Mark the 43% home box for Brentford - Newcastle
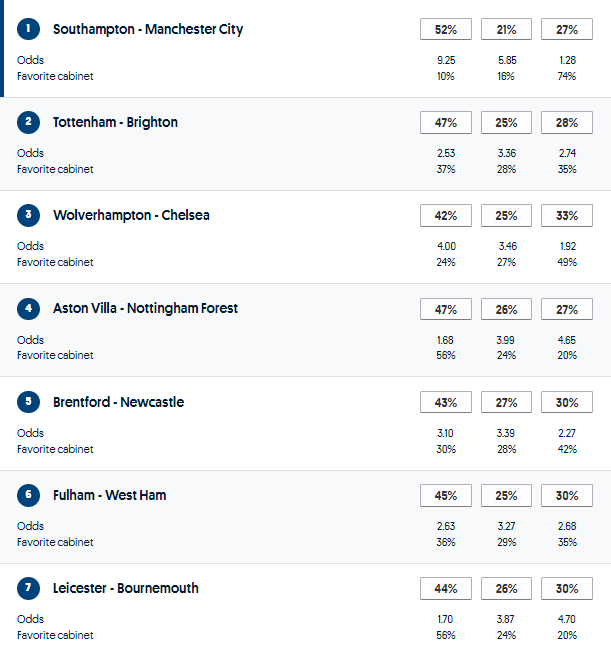The height and width of the screenshot is (651, 611). coord(446,403)
